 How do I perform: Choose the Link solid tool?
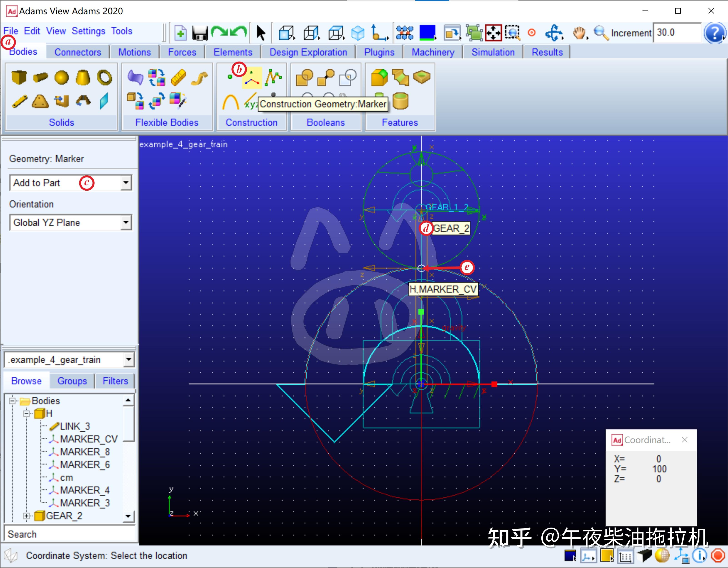(19, 102)
